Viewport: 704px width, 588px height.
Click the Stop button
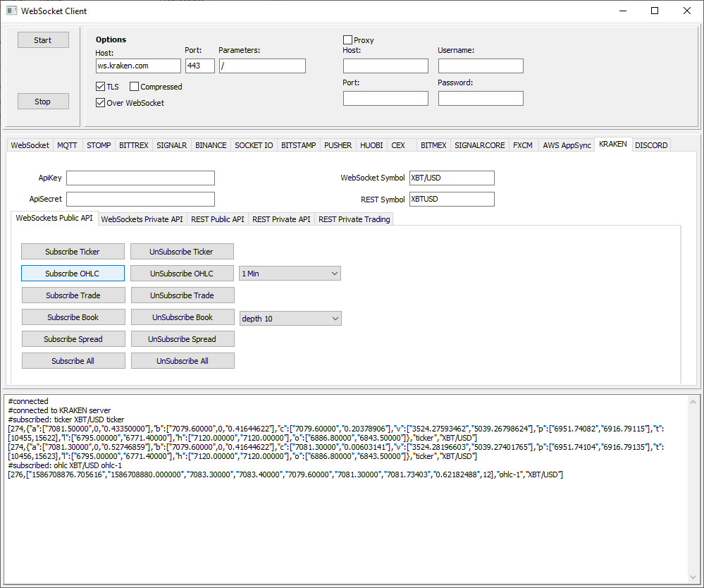tap(43, 102)
